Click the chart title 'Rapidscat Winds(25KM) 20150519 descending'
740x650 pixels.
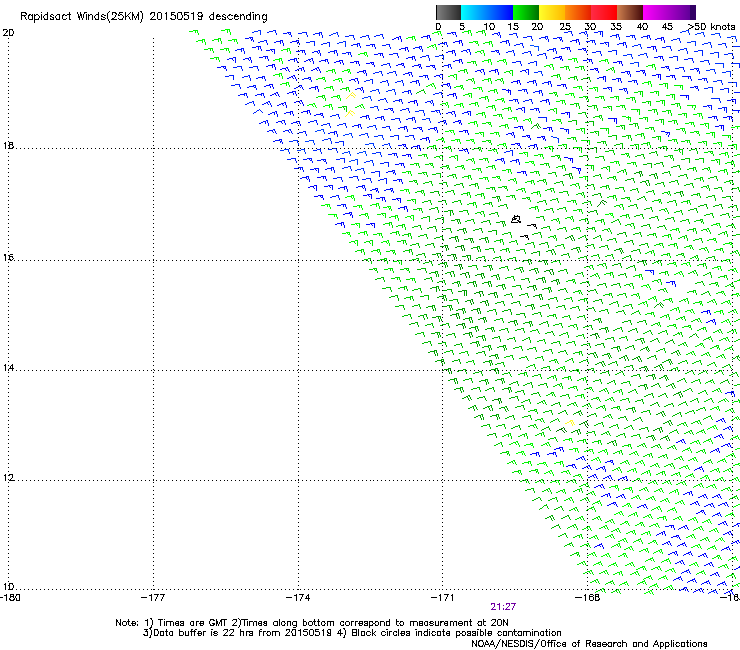143,17
